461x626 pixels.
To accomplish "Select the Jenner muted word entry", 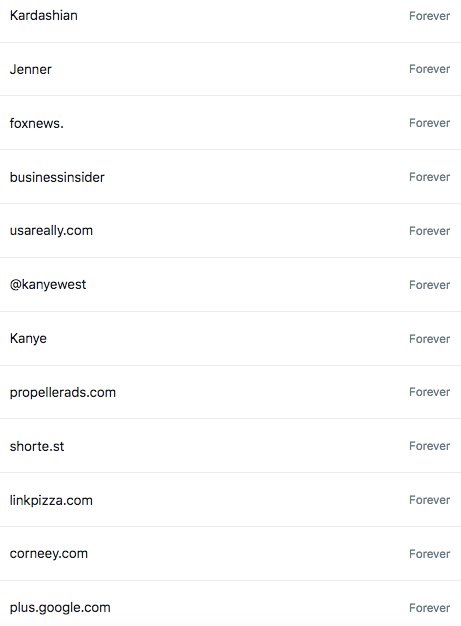I will click(x=230, y=69).
